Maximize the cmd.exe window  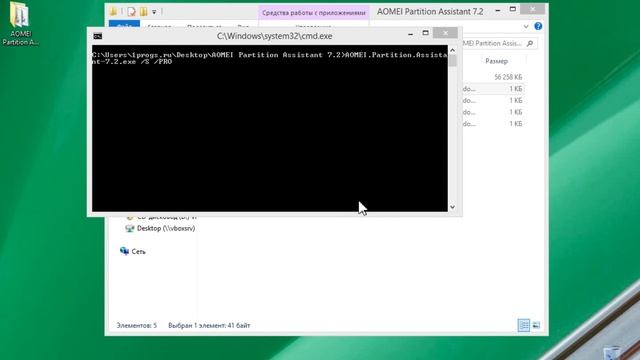pyautogui.click(x=425, y=33)
